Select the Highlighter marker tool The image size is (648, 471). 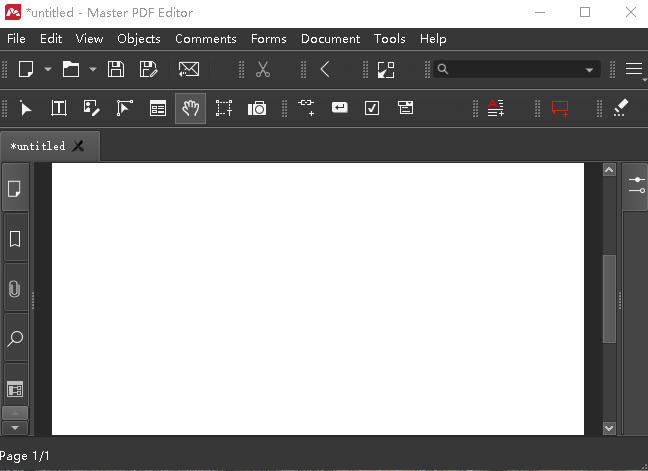(621, 107)
